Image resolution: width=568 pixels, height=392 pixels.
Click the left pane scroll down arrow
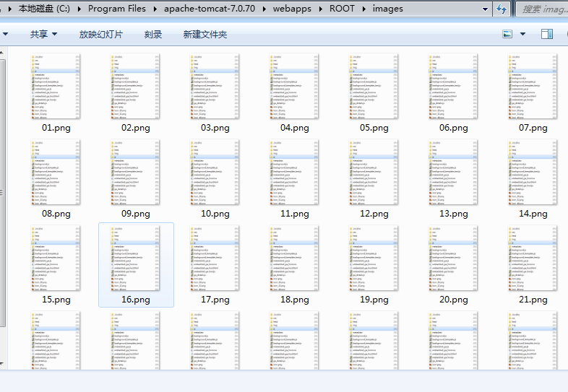coord(2,363)
